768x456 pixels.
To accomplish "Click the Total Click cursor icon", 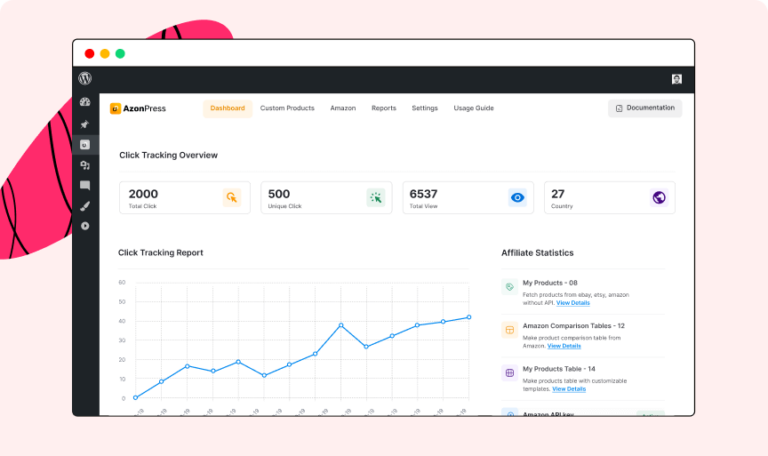I will (232, 198).
